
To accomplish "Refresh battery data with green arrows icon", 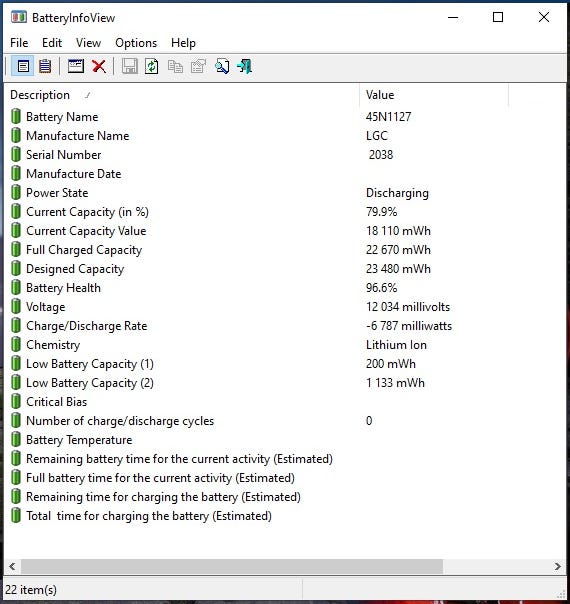I will [152, 66].
